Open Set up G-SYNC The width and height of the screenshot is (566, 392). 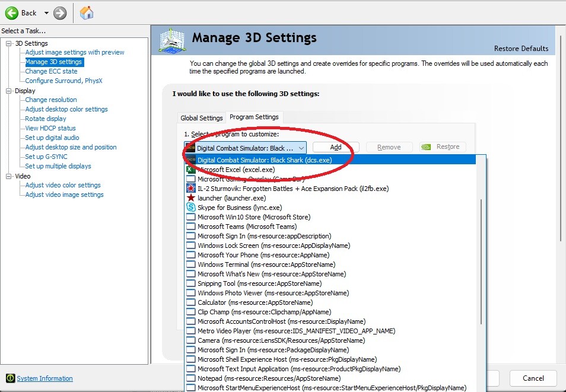click(46, 157)
